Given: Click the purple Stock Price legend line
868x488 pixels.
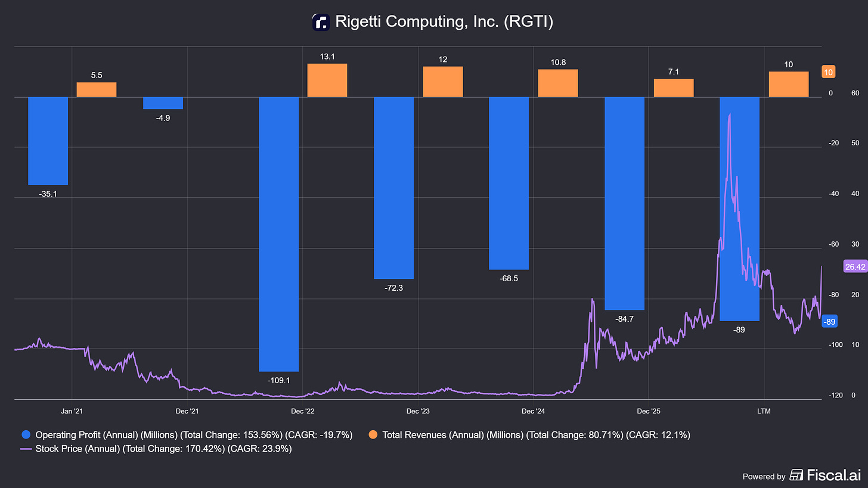Looking at the screenshot, I should [x=25, y=449].
